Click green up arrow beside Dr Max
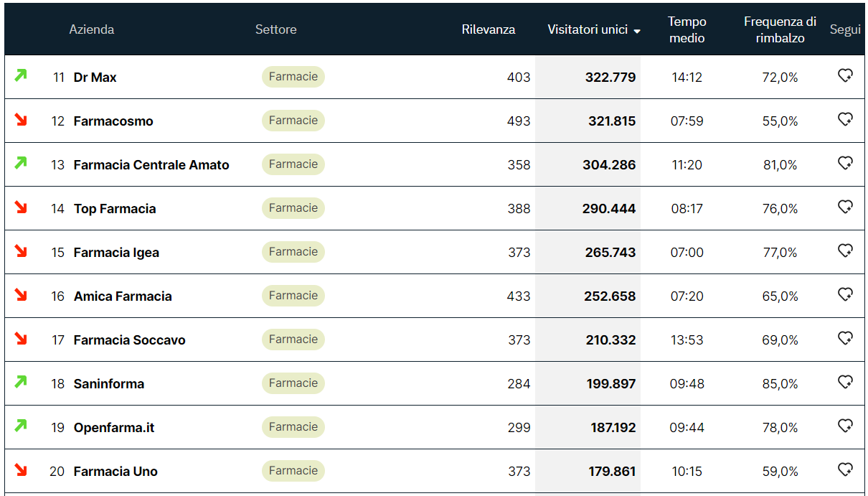The width and height of the screenshot is (868, 496). (x=21, y=75)
